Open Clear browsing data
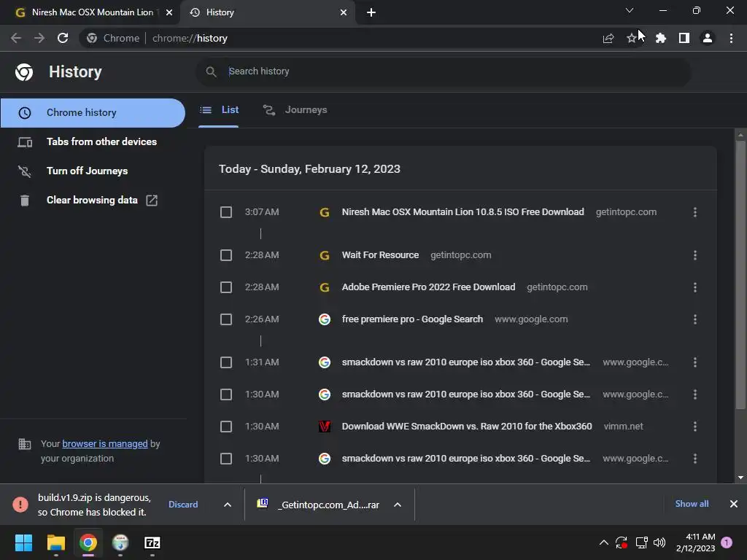This screenshot has width=747, height=560. click(x=93, y=200)
